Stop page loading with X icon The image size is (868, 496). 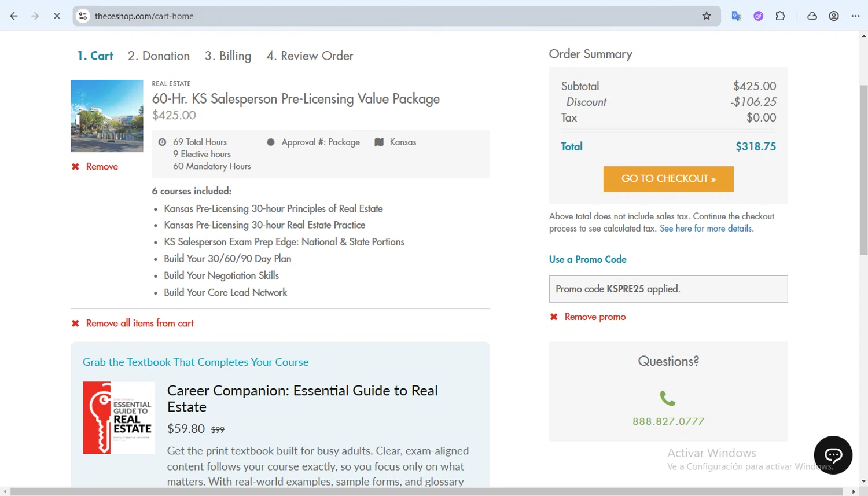(x=57, y=16)
